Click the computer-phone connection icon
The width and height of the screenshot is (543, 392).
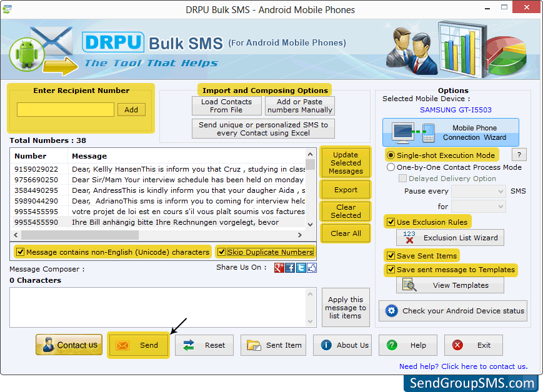[413, 133]
